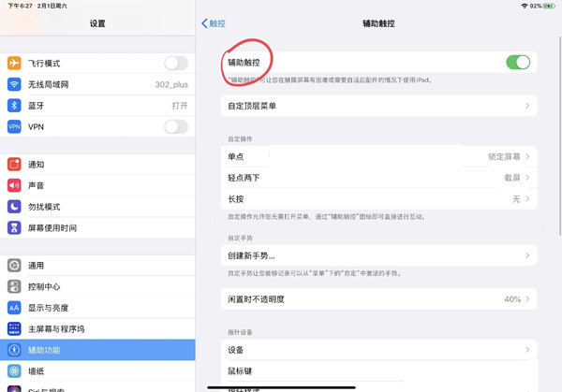Open chevron on 长按 row
This screenshot has height=392, width=562.
tap(527, 198)
